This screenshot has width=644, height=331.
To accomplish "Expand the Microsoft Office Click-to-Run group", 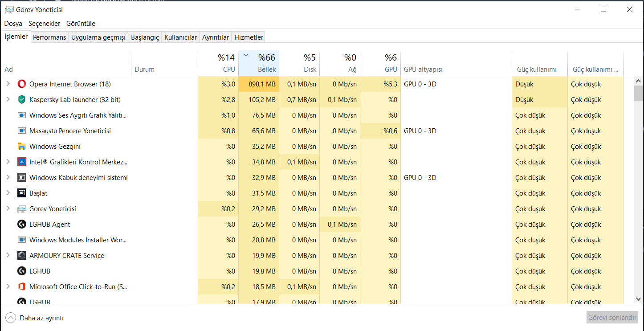I will (x=8, y=286).
